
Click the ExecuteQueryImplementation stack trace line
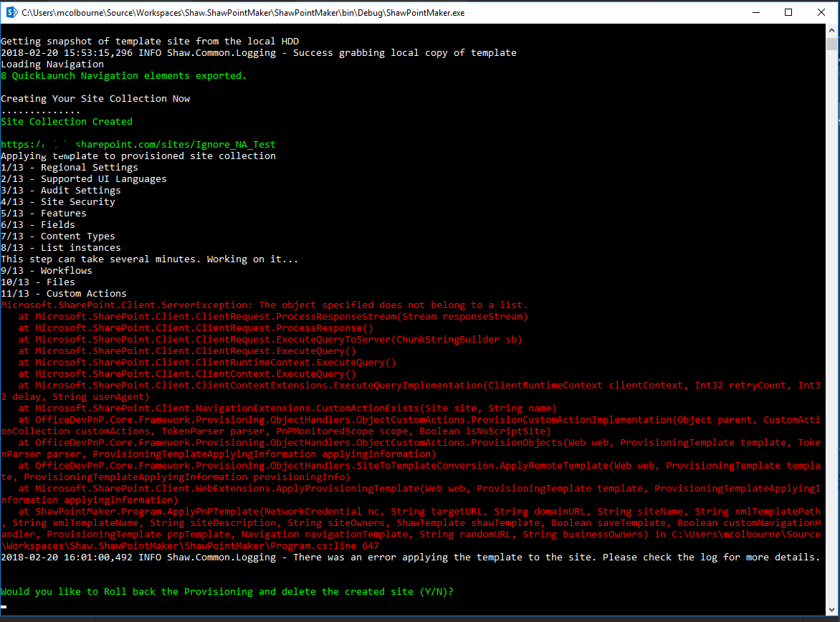coord(411,391)
